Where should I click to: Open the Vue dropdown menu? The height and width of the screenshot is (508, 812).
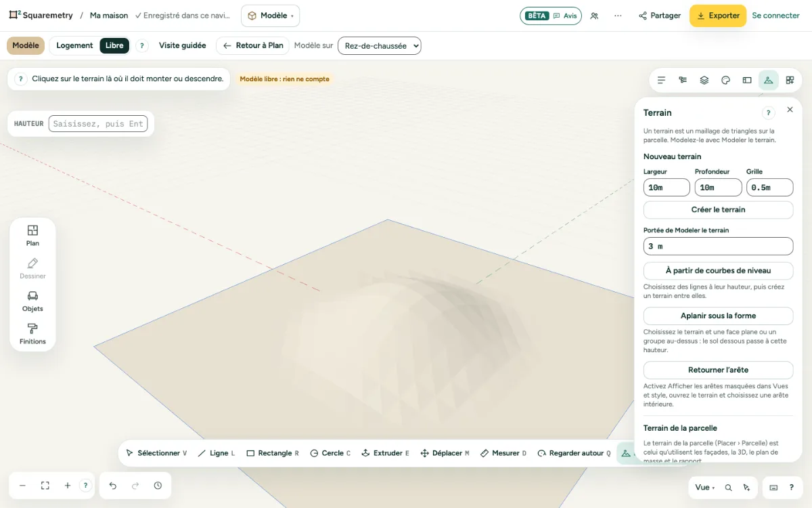705,487
